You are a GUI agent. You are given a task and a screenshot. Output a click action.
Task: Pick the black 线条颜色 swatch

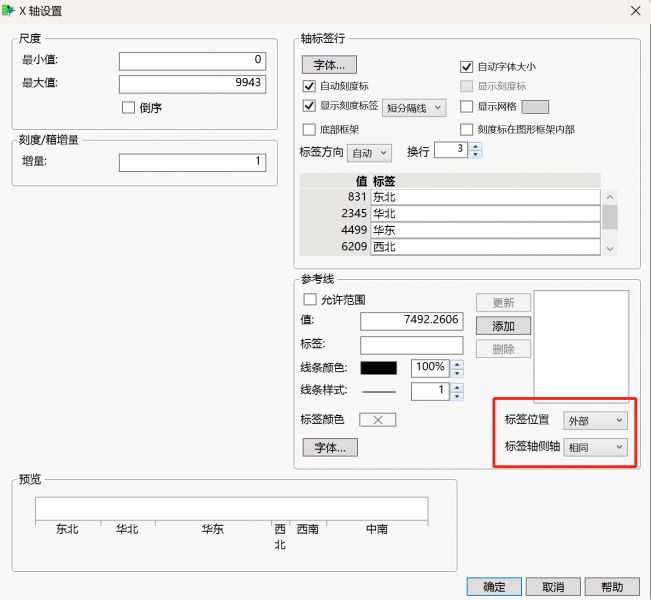[378, 368]
